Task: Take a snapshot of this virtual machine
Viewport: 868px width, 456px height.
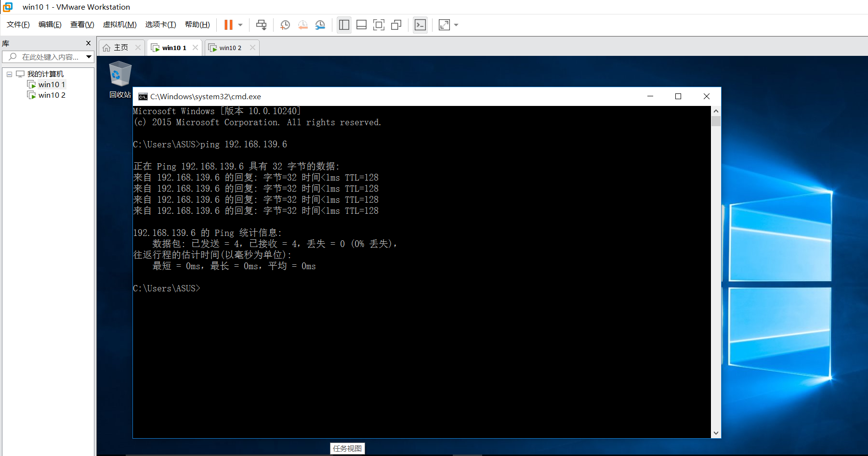Action: [x=285, y=25]
